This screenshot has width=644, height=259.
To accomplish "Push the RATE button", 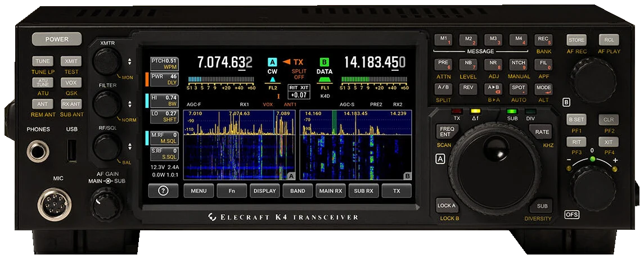I will click(x=542, y=132).
